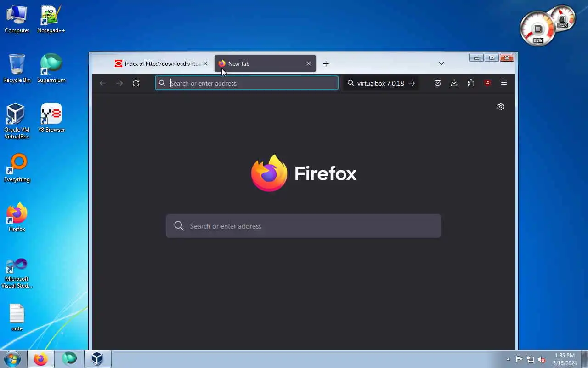Minimize the Firefox window

click(x=476, y=57)
